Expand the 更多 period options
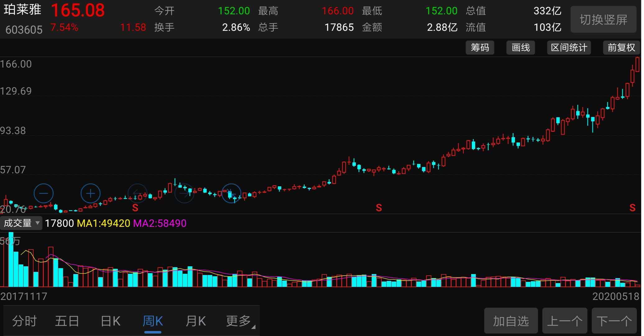Image resolution: width=644 pixels, height=336 pixels. 241,321
